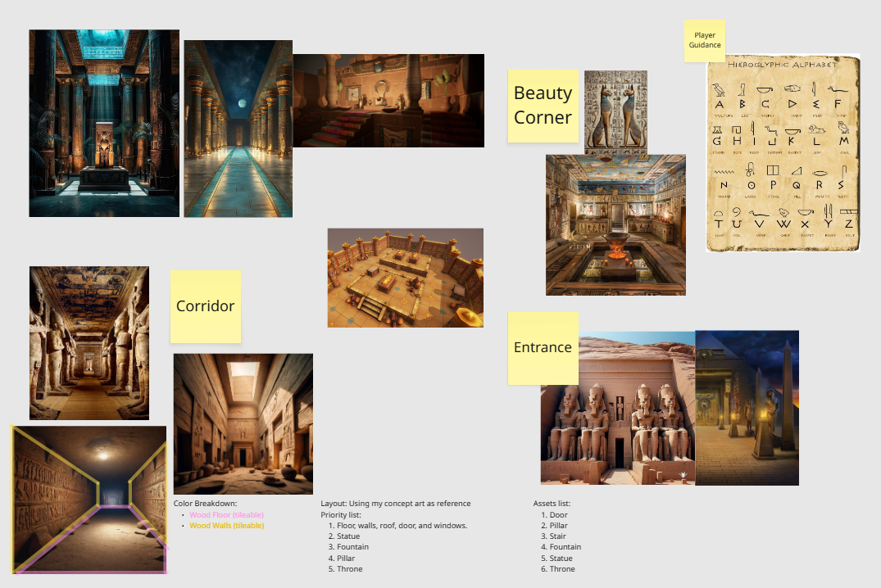This screenshot has width=881, height=588.
Task: Select the temple image with blue skylight
Action: [104, 123]
